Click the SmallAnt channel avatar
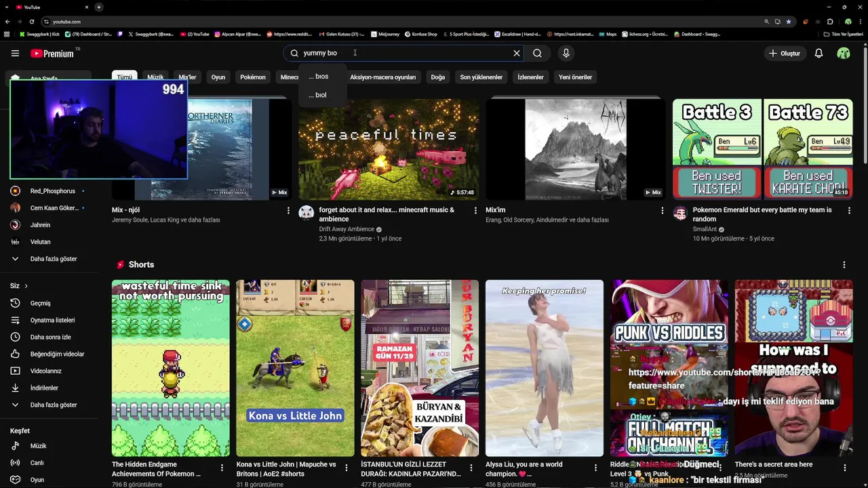The width and height of the screenshot is (868, 488). tap(680, 213)
